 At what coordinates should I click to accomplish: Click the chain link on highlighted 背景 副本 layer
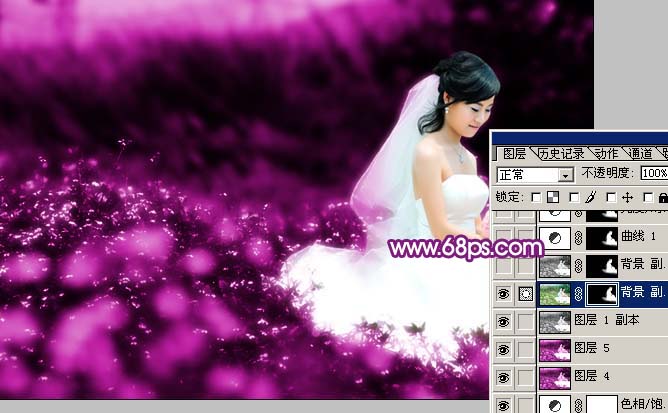coord(577,294)
